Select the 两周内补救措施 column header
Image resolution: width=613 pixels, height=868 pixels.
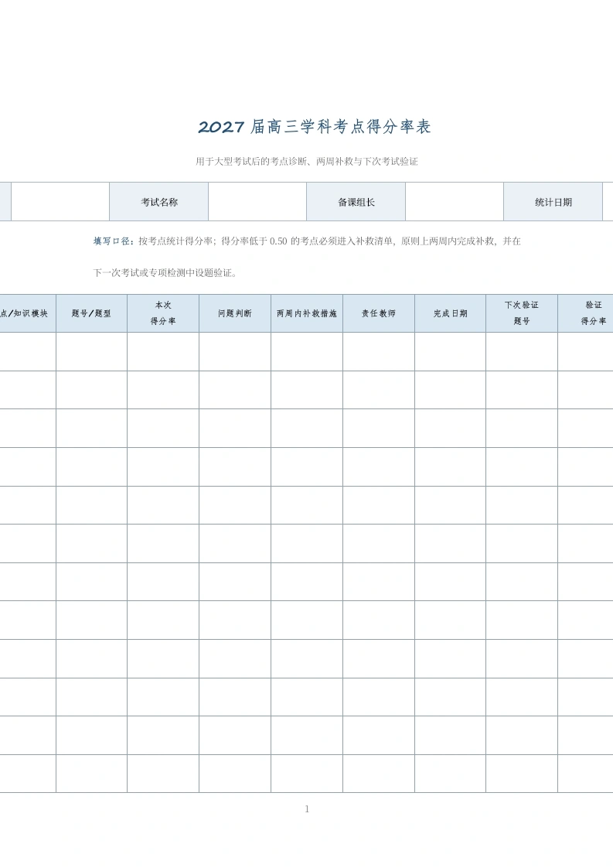tap(306, 313)
